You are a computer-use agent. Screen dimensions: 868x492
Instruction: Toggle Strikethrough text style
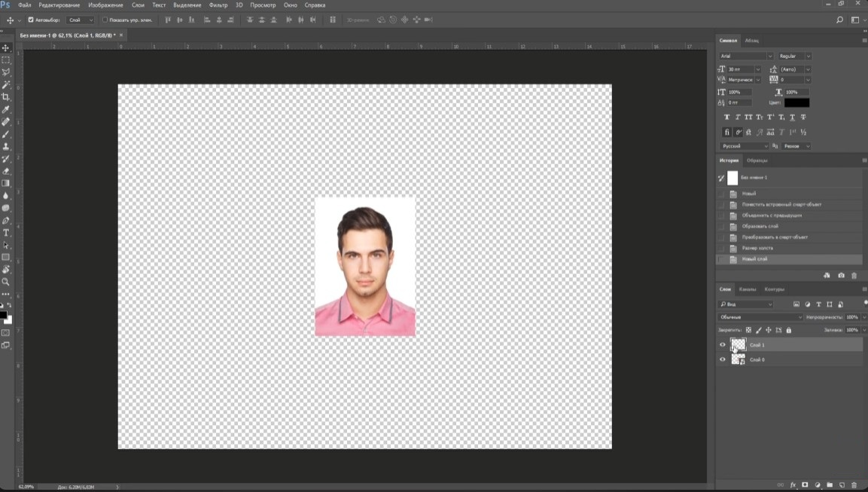[x=803, y=117]
